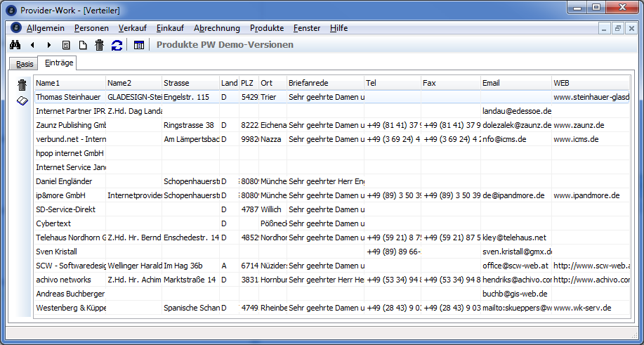Screen dimensions: 644x345
Task: Click the Marktstraße 14 street cell
Action: [190, 280]
